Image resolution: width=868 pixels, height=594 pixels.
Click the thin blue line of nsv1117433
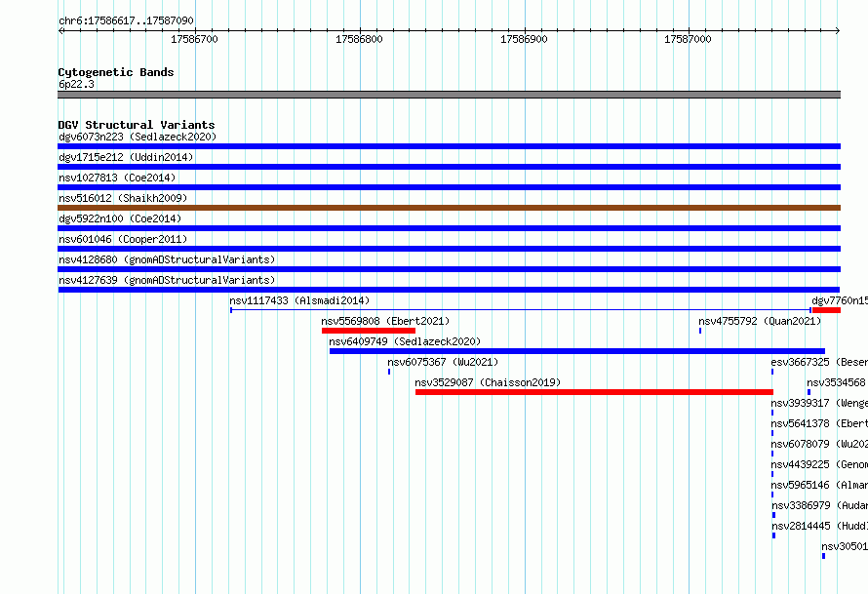tap(521, 310)
